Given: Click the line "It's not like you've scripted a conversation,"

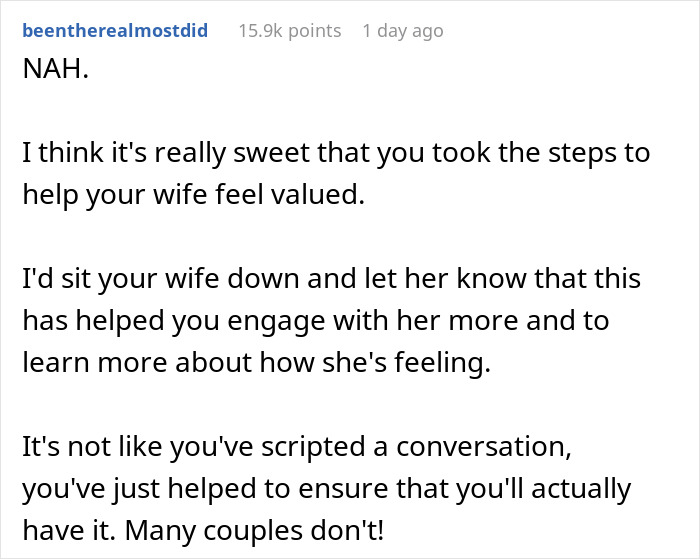Looking at the screenshot, I should tap(297, 446).
